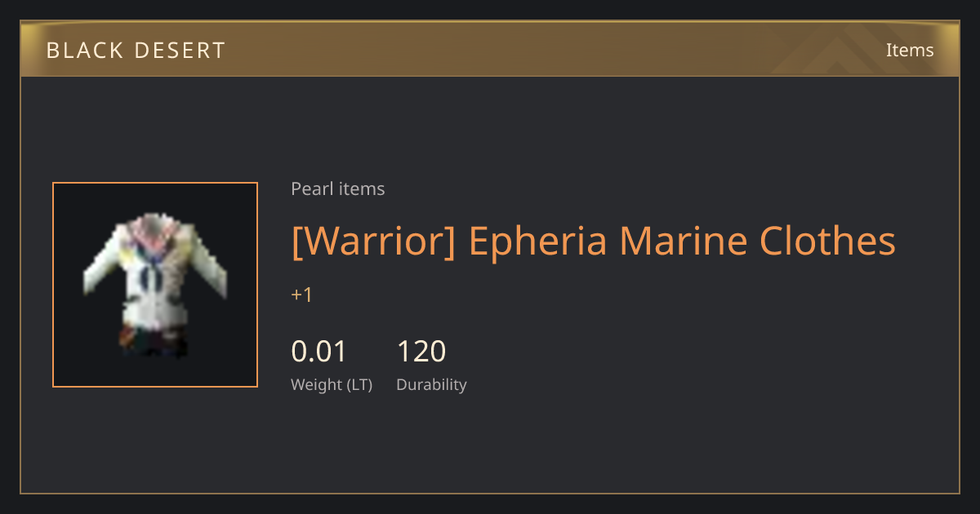The width and height of the screenshot is (980, 514).
Task: Click the Durability label
Action: 431,385
